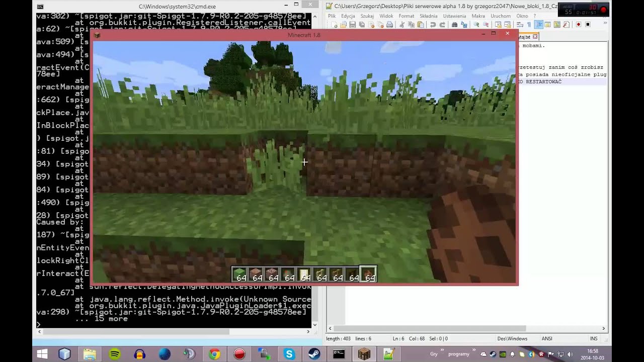Click the Save All icon in Notepad++
Viewport: 644px width, 362px height.
click(x=362, y=25)
